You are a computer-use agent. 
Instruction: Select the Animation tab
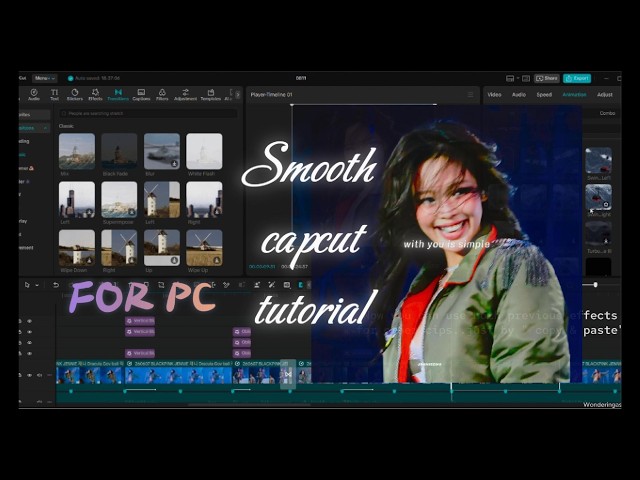[x=574, y=95]
